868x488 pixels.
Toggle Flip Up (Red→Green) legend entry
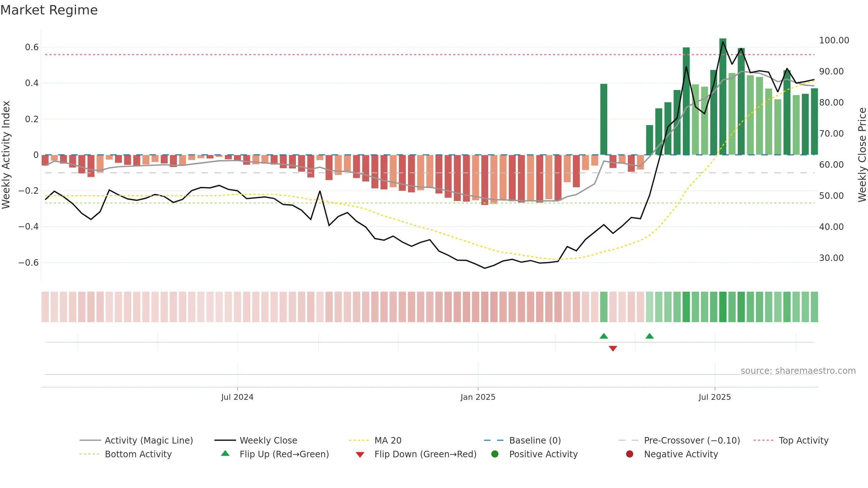tap(275, 454)
